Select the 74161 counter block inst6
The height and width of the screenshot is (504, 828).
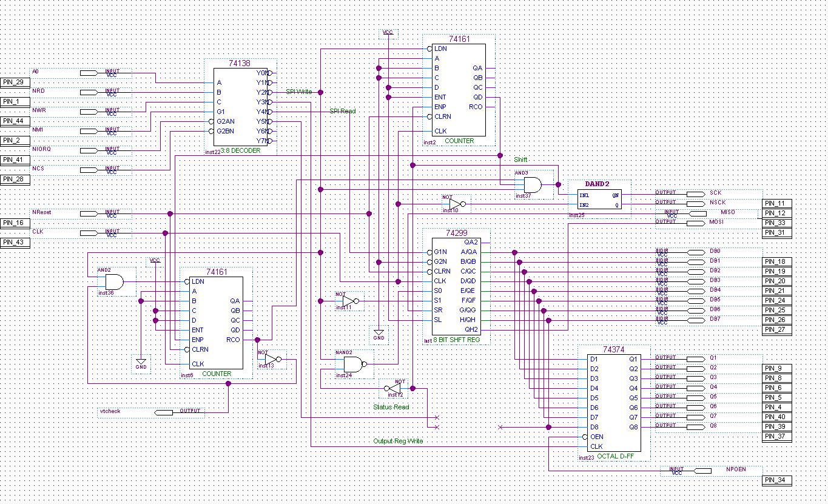(x=216, y=323)
